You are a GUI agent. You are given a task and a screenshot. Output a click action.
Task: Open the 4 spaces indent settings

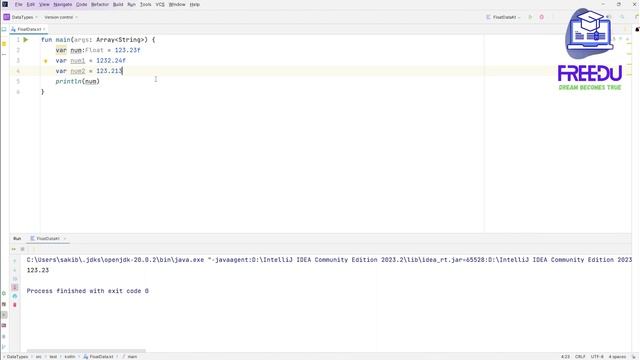(x=617, y=357)
